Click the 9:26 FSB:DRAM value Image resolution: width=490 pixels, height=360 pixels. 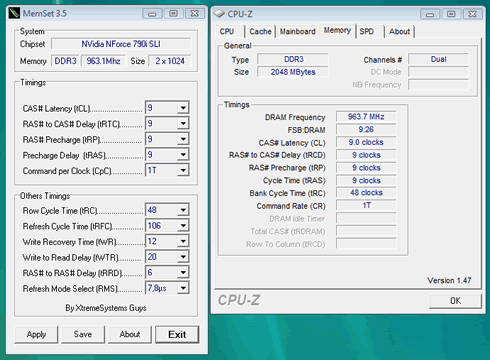366,129
